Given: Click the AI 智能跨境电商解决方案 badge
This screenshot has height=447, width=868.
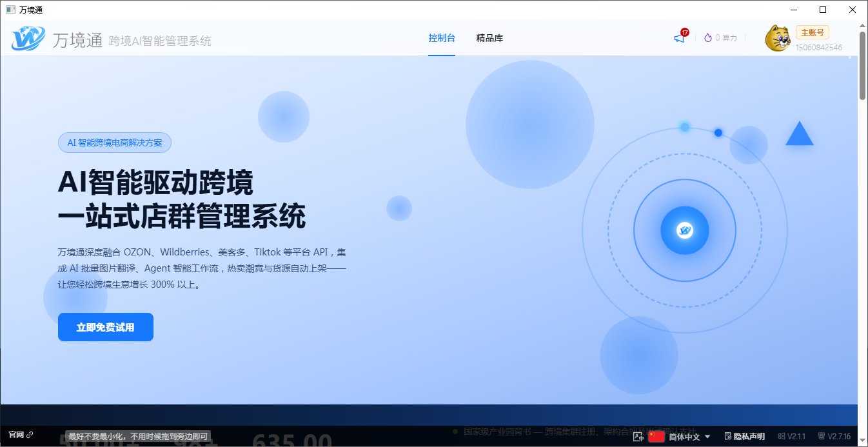Looking at the screenshot, I should (115, 143).
